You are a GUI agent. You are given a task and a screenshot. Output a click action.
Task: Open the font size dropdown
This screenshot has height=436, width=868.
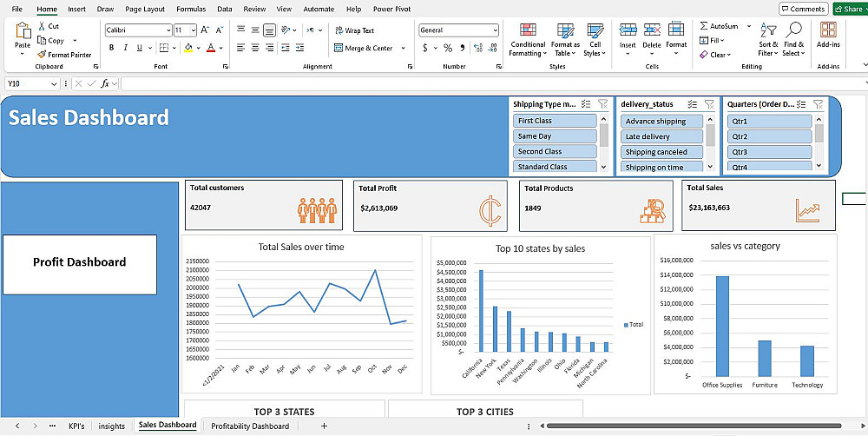point(194,30)
